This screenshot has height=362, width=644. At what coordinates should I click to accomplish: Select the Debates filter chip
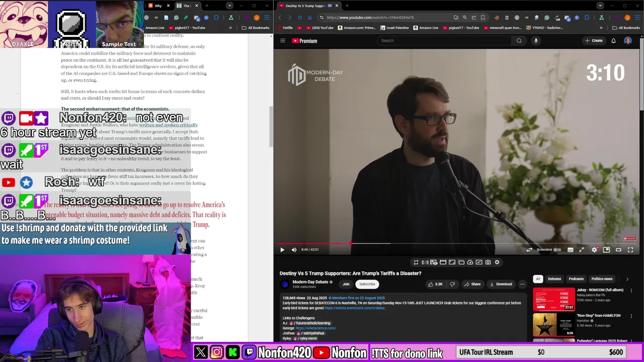[x=554, y=279]
